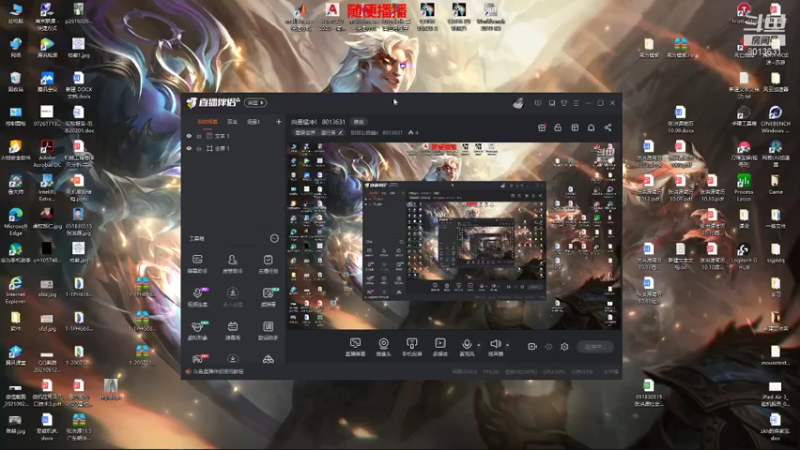This screenshot has width=800, height=450.
Task: Add a new scene with plus button
Action: click(x=278, y=122)
